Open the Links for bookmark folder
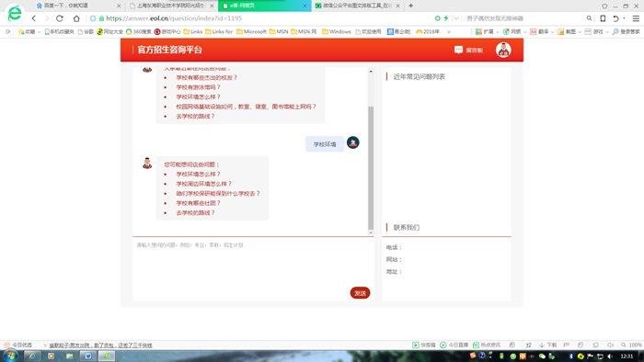The width and height of the screenshot is (644, 362). 219,31
